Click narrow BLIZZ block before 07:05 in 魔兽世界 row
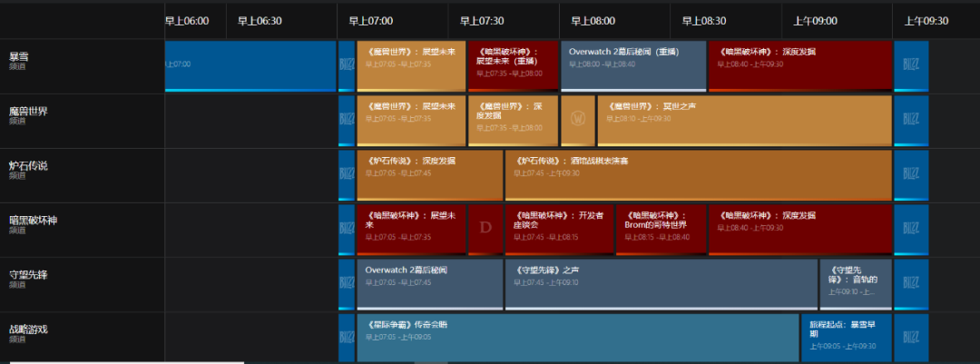980x364 pixels. (347, 121)
